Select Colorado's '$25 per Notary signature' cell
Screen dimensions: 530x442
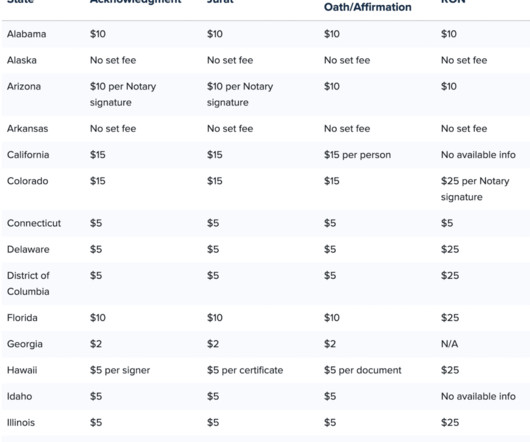pos(475,189)
